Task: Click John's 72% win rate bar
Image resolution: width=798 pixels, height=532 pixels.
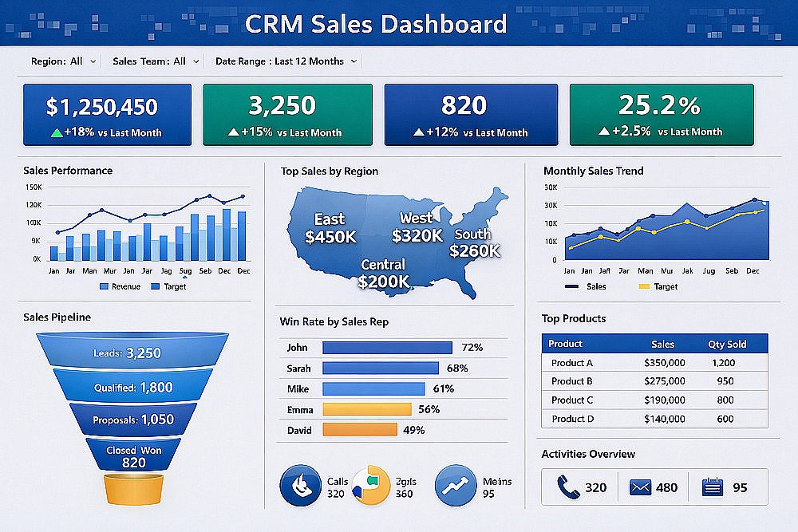Action: (387, 348)
